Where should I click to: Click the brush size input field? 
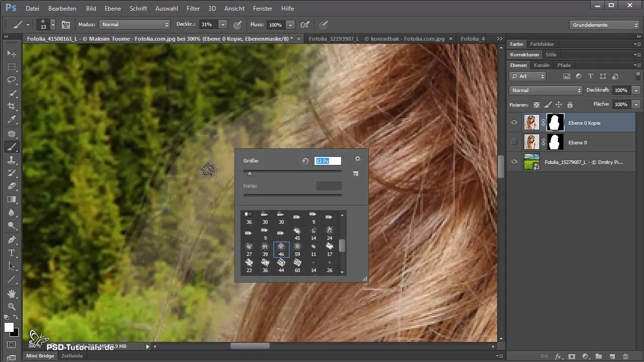[x=328, y=161]
